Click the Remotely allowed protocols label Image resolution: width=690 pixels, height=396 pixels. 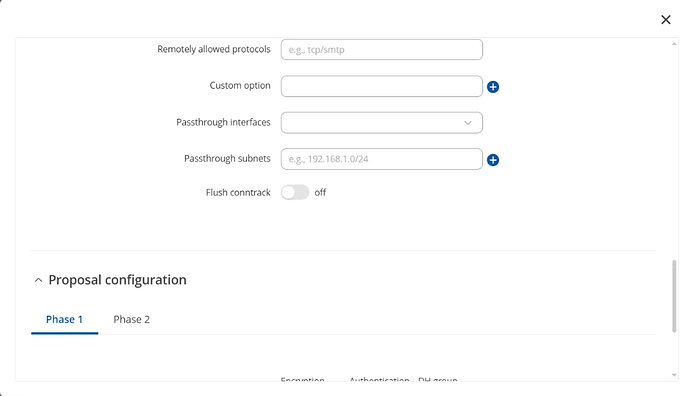click(214, 49)
